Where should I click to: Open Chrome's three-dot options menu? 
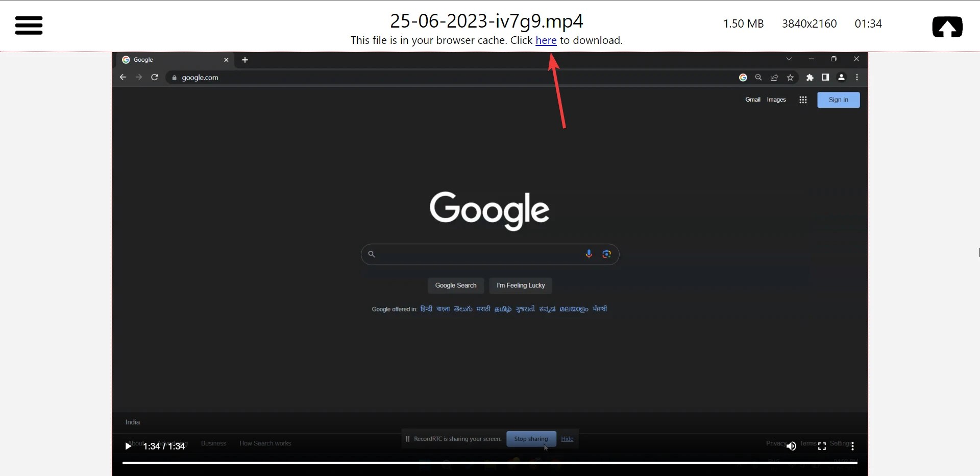coord(857,78)
